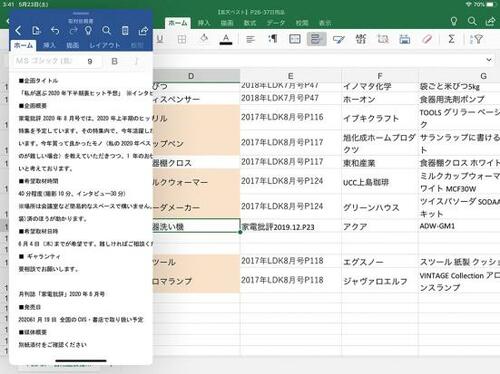Select column D header

[196, 76]
